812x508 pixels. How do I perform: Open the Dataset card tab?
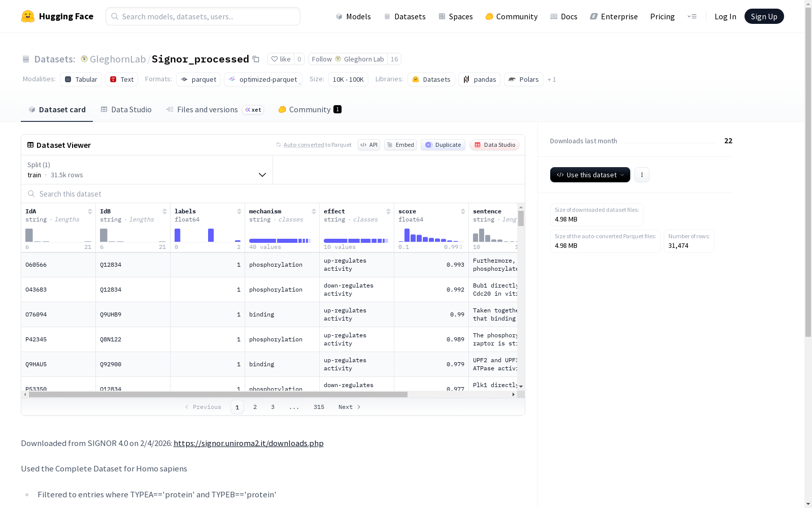click(57, 110)
